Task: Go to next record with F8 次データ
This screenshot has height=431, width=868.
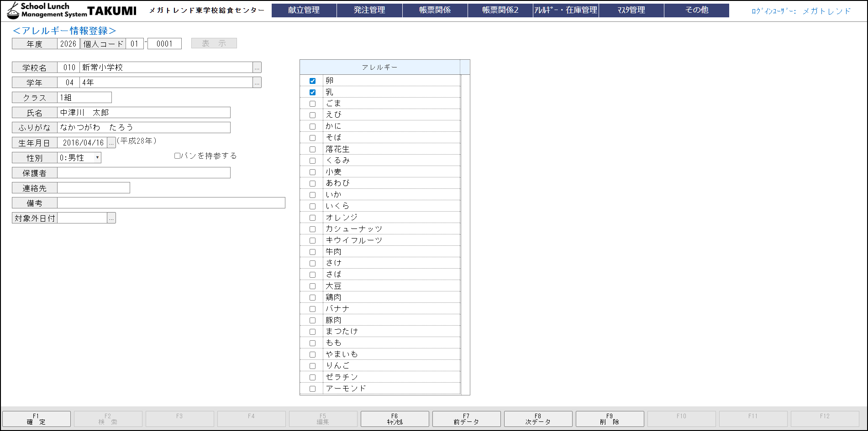Action: pyautogui.click(x=538, y=418)
